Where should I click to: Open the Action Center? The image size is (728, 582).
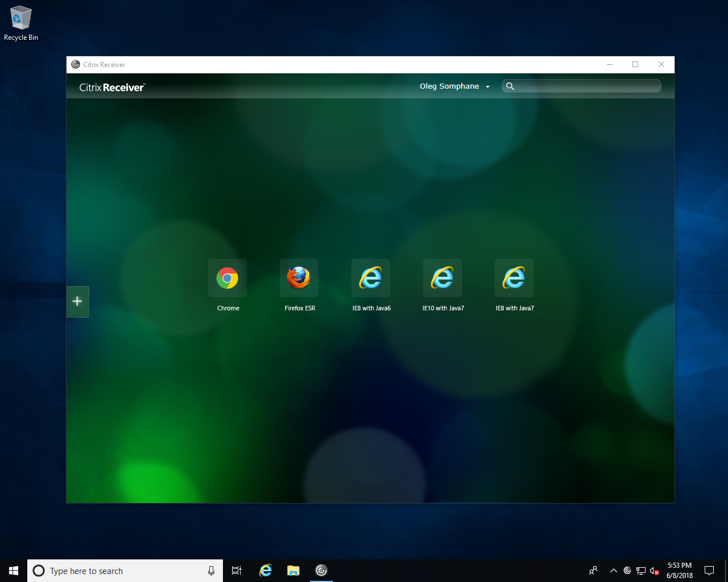tap(709, 570)
